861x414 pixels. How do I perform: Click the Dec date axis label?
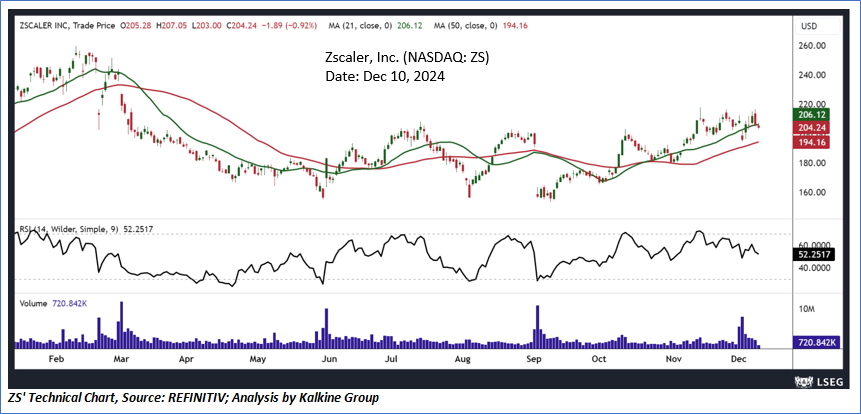point(740,359)
